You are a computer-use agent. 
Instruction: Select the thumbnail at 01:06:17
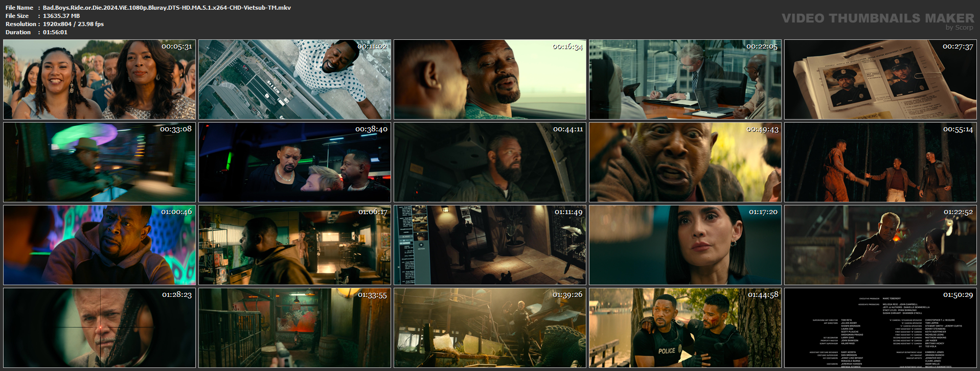click(294, 245)
